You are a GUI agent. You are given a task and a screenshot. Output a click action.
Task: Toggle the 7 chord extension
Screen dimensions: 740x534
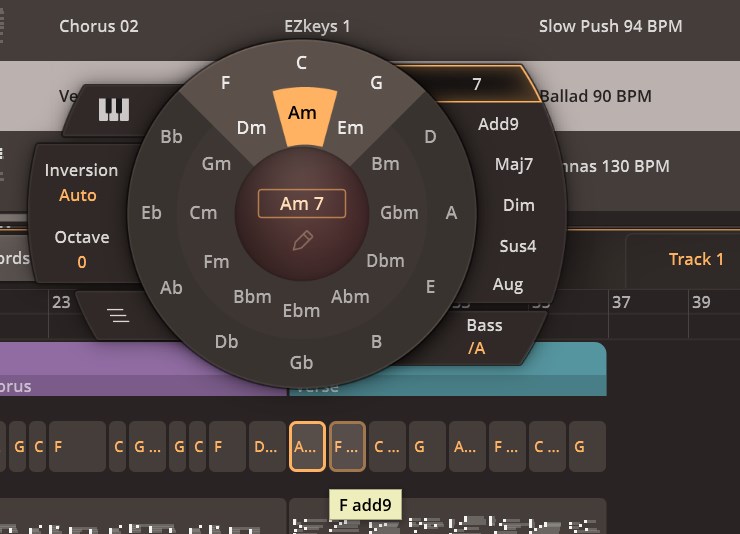[x=477, y=84]
